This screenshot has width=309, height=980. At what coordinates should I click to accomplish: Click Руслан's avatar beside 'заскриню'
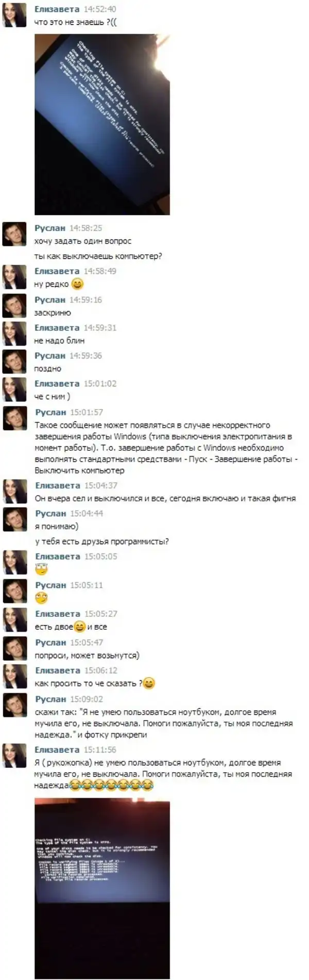pyautogui.click(x=14, y=306)
